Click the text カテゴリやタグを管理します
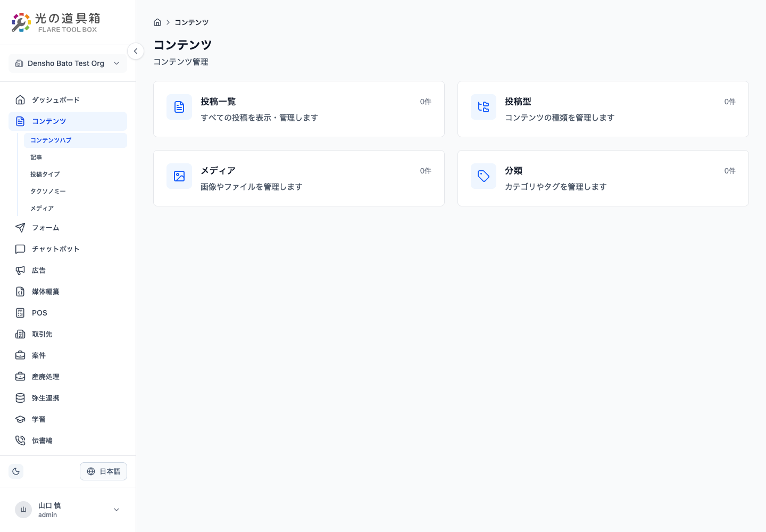The width and height of the screenshot is (766, 532). [x=556, y=187]
